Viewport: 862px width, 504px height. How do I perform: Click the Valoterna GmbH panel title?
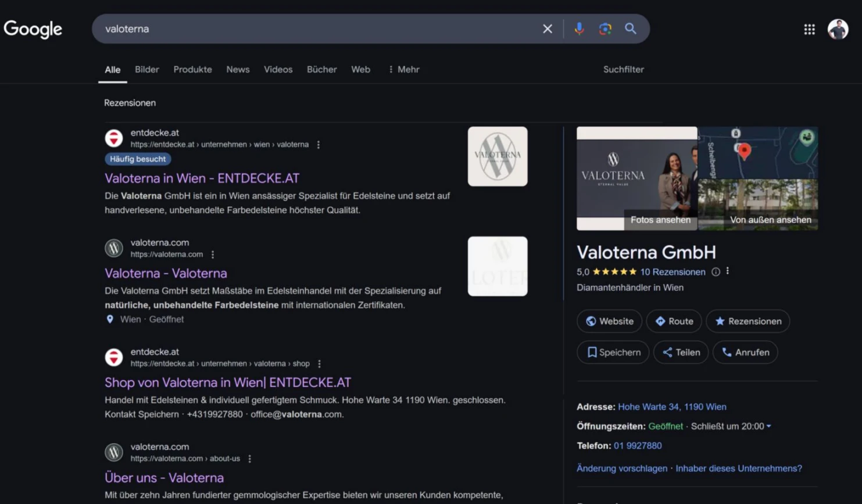646,252
